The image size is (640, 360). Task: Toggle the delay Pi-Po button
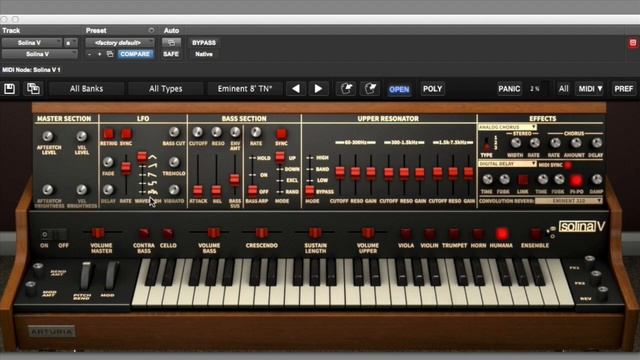tap(576, 180)
